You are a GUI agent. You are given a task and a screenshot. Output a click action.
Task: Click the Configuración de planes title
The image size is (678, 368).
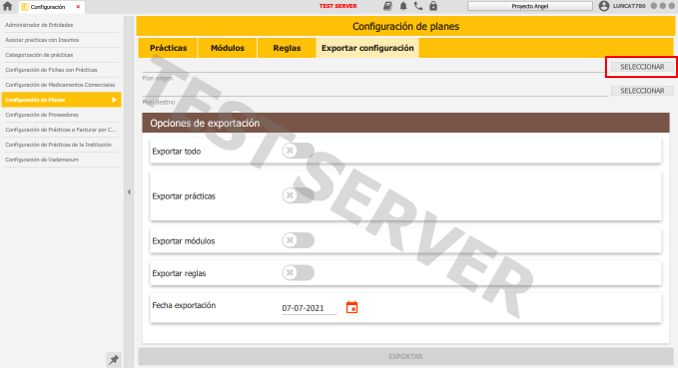(406, 26)
